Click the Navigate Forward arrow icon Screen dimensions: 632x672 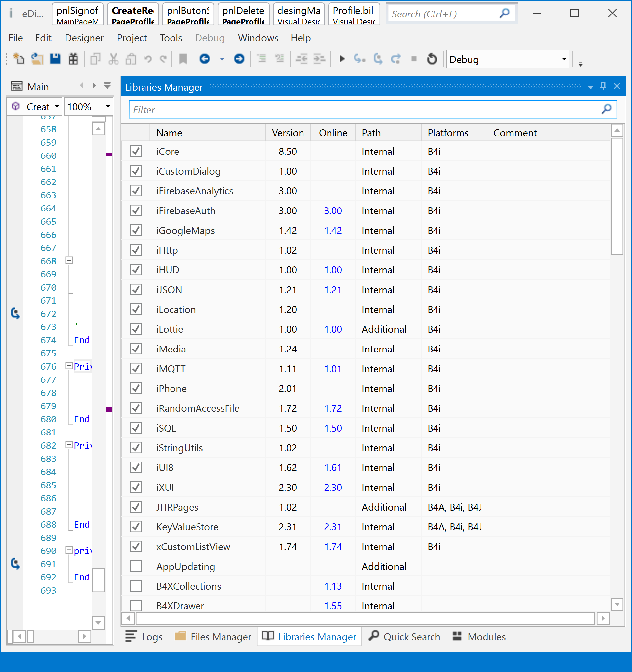click(x=239, y=59)
